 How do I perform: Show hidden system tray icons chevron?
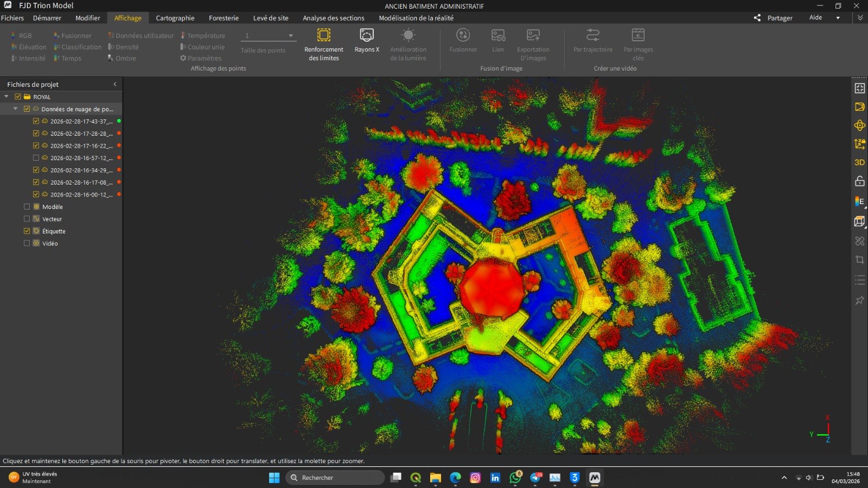coord(784,478)
